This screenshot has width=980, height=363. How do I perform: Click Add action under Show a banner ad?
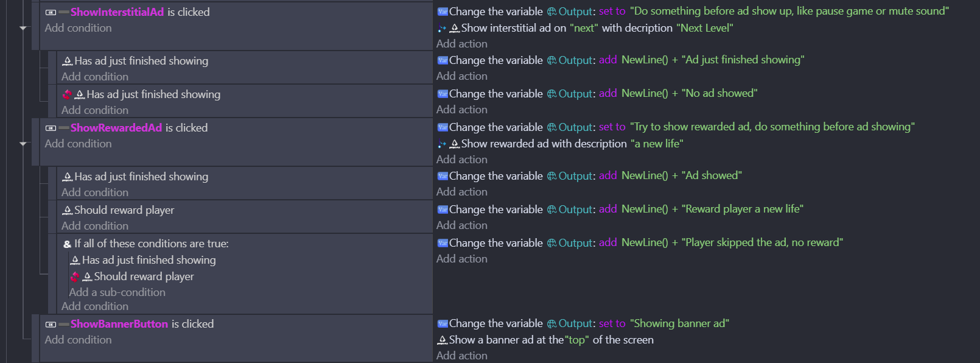462,355
